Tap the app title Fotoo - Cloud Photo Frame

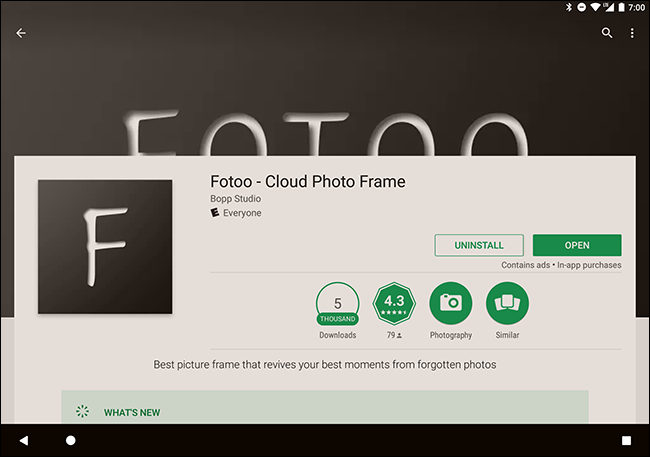click(x=307, y=182)
